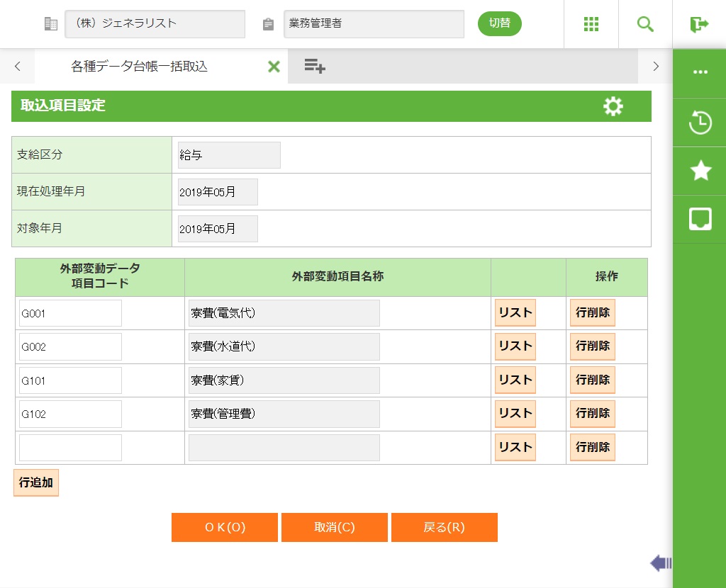Click the logout exit icon
The height and width of the screenshot is (588, 726).
(699, 24)
